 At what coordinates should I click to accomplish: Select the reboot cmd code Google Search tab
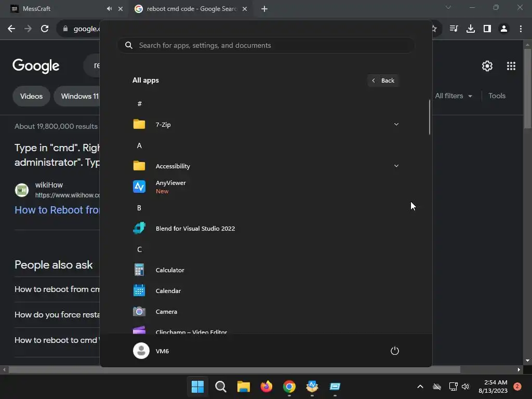pyautogui.click(x=190, y=9)
